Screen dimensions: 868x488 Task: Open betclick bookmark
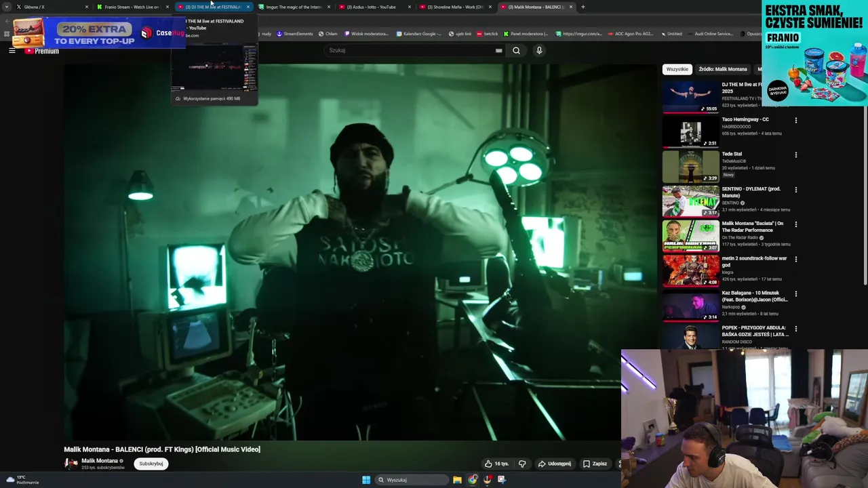pos(488,34)
